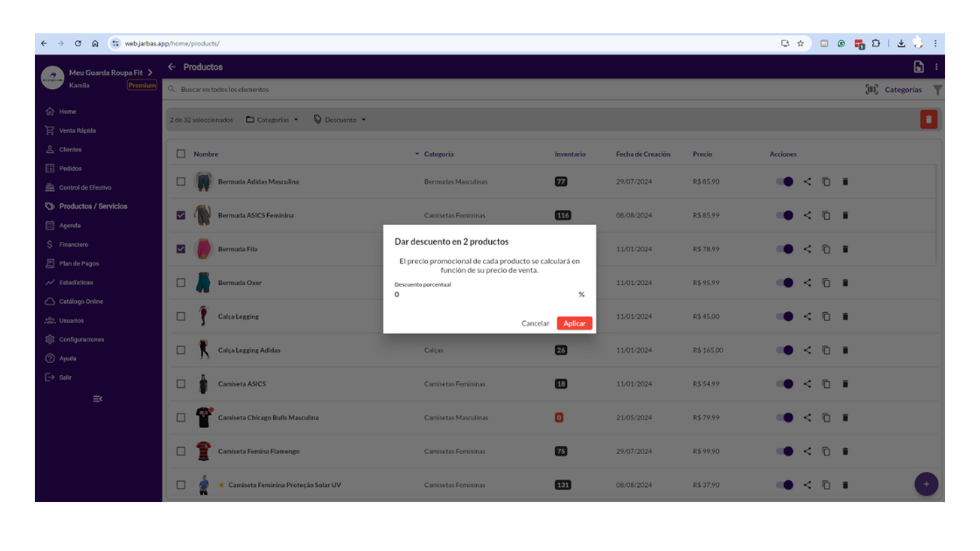Check the Bermuda Oxer checkbox
980x551 pixels.
pyautogui.click(x=181, y=282)
